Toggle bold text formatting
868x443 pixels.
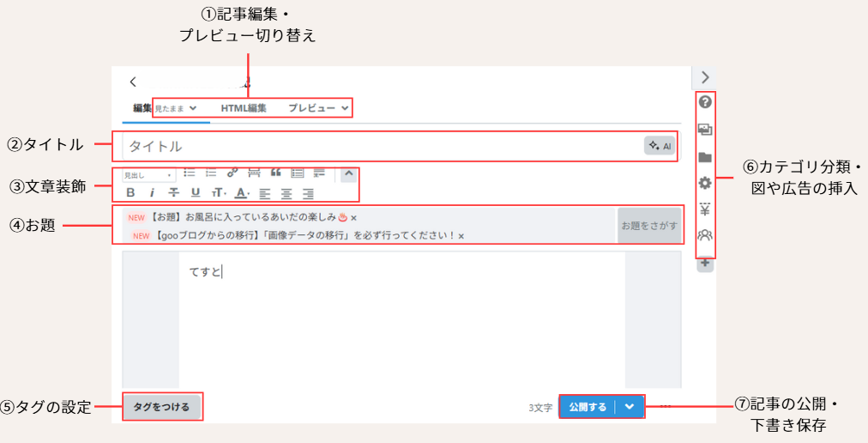131,192
